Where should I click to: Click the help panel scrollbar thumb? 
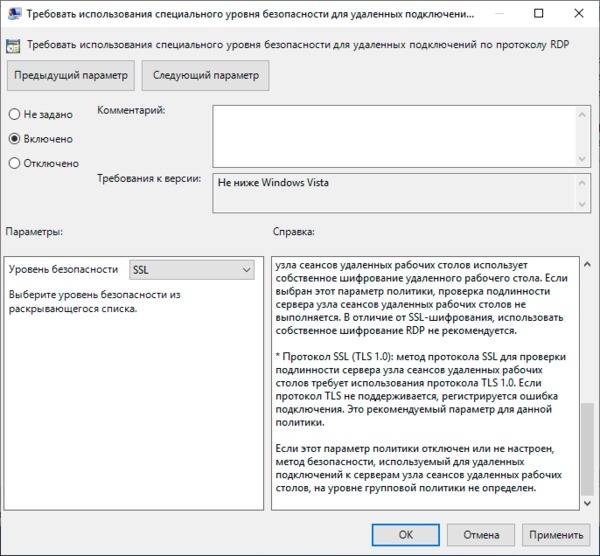pyautogui.click(x=587, y=449)
